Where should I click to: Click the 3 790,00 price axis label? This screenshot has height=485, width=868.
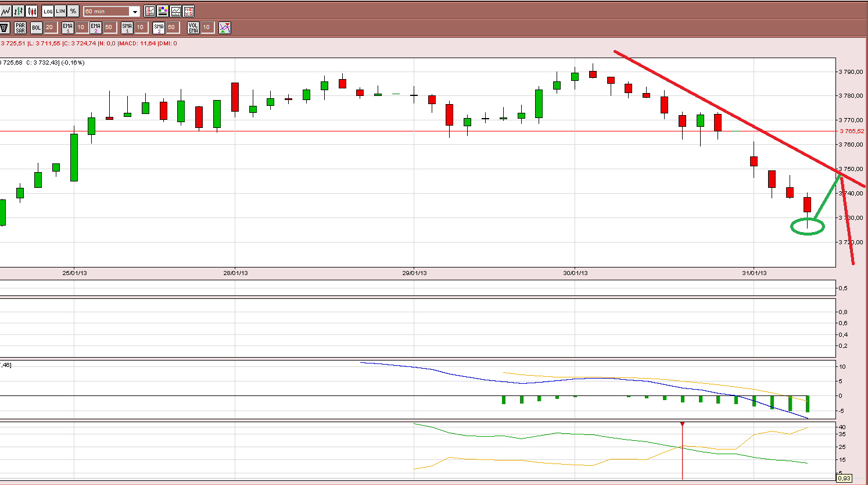coord(851,72)
